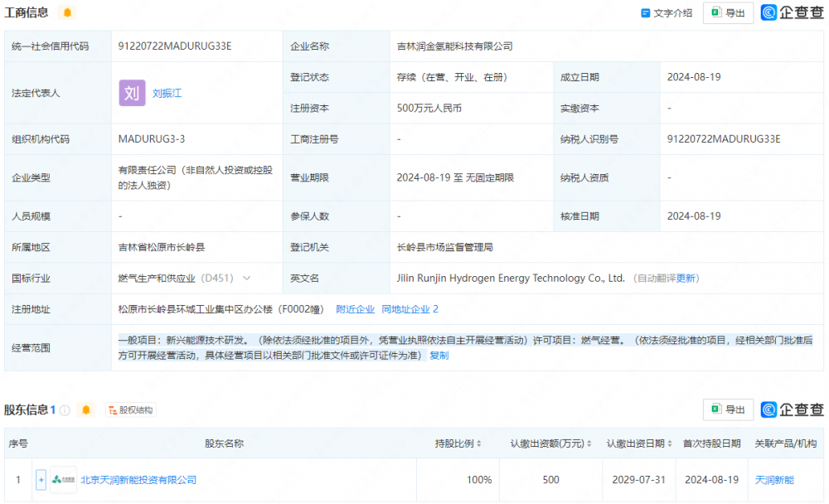Click the subscribed capital value 500 in the shareholder row

550,480
